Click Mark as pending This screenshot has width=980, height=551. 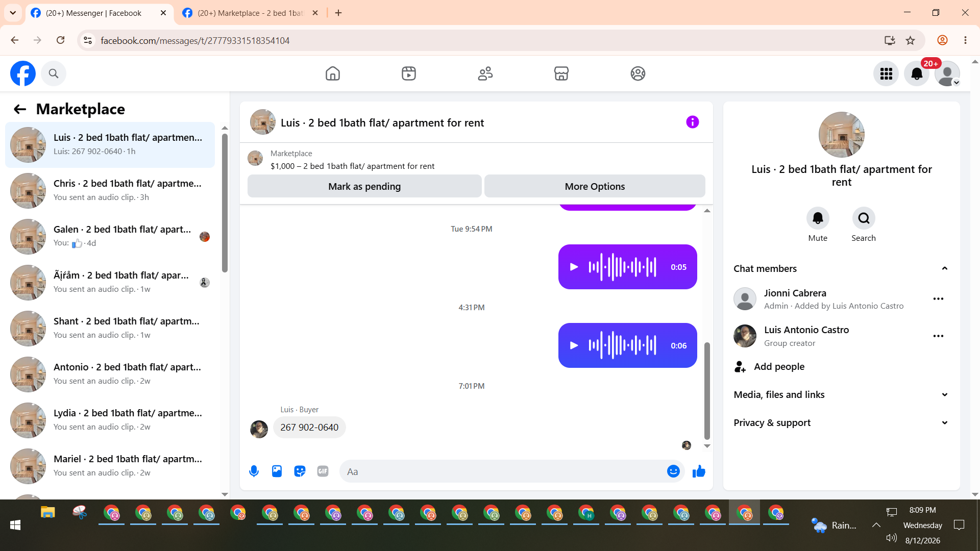[364, 186]
